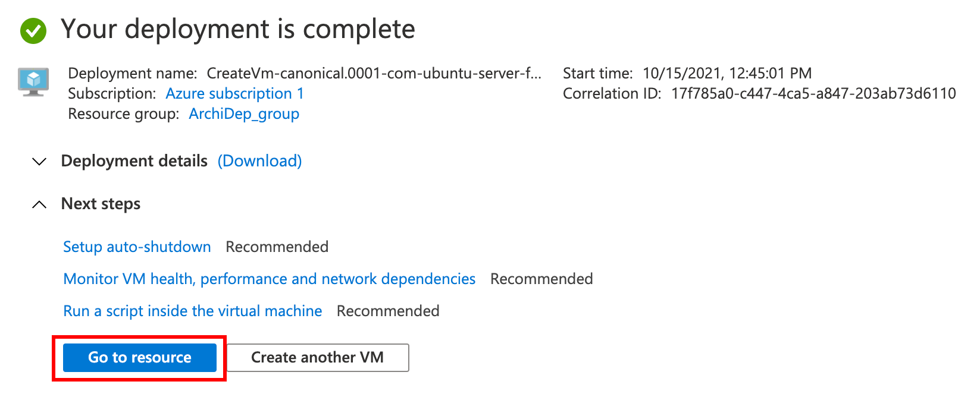The height and width of the screenshot is (394, 980).
Task: Open Monitor VM health and performance link
Action: [x=269, y=279]
